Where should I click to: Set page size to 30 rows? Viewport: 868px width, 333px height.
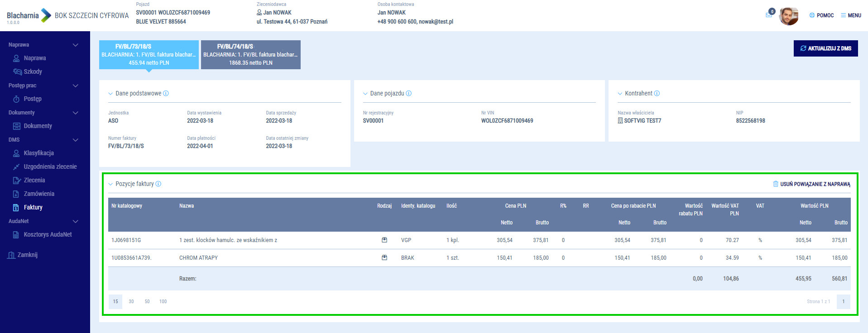coord(131,301)
